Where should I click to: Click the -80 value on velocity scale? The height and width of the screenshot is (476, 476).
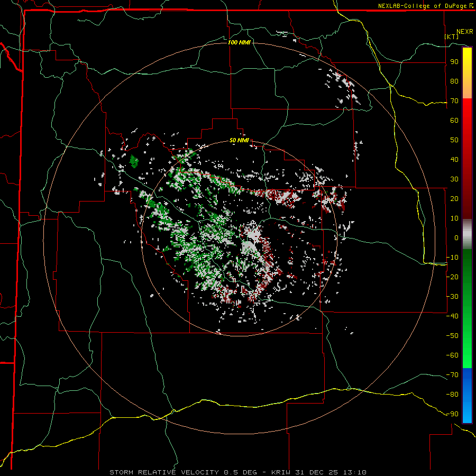[452, 395]
